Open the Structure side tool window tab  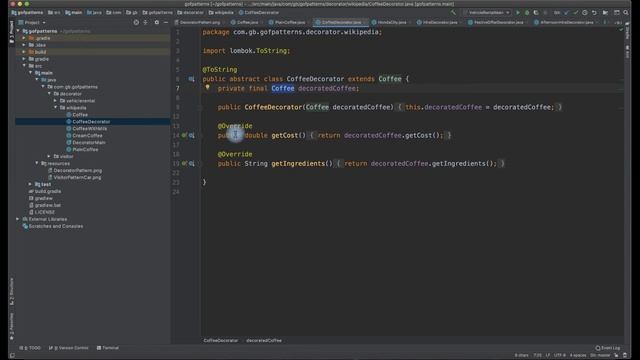point(11,291)
